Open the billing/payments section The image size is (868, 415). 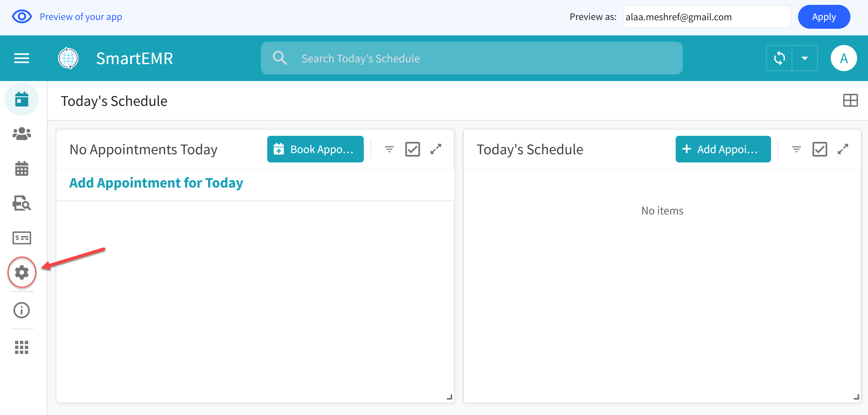(x=21, y=238)
